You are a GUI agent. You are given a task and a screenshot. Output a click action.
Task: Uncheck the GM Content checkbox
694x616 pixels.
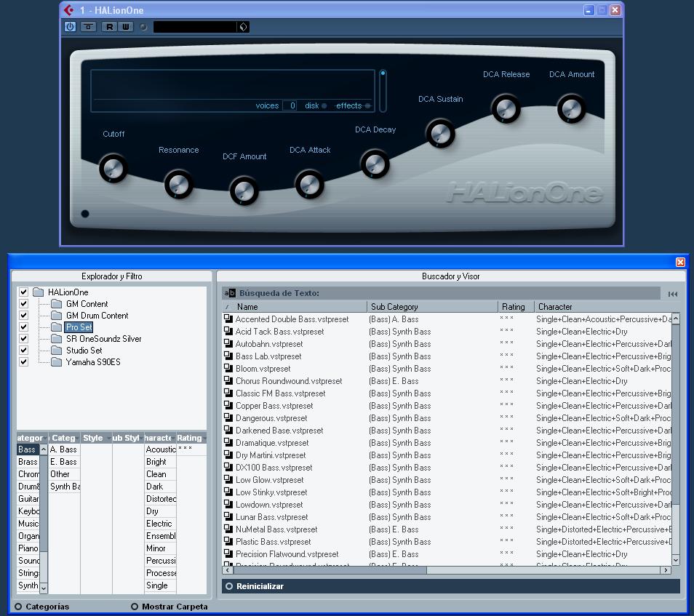coord(23,303)
